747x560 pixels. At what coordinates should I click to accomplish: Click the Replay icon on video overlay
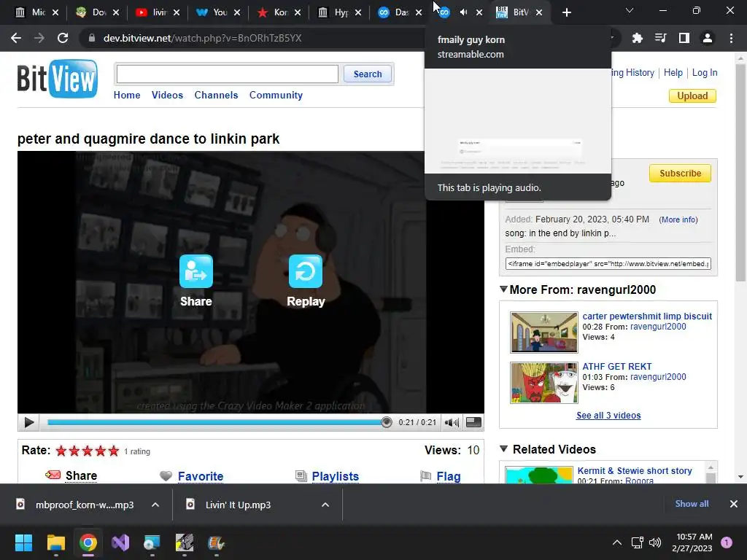coord(306,271)
